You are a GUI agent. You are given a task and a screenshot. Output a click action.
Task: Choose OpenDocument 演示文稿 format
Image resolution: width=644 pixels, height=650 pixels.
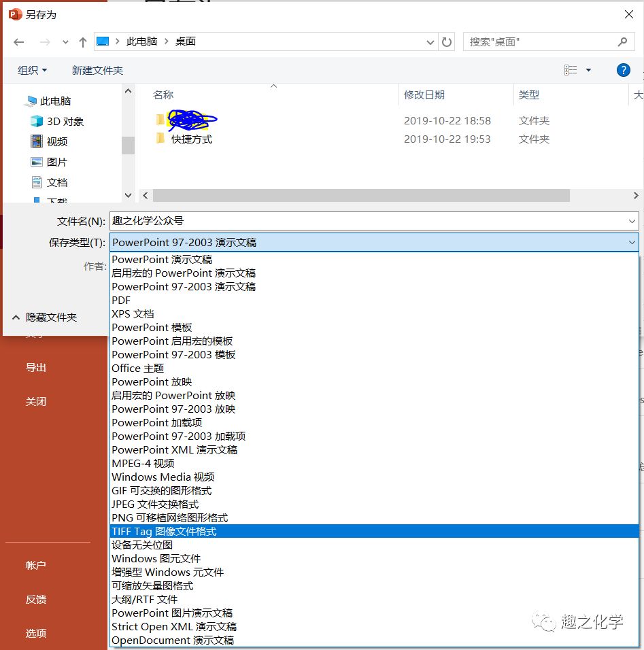click(x=375, y=640)
